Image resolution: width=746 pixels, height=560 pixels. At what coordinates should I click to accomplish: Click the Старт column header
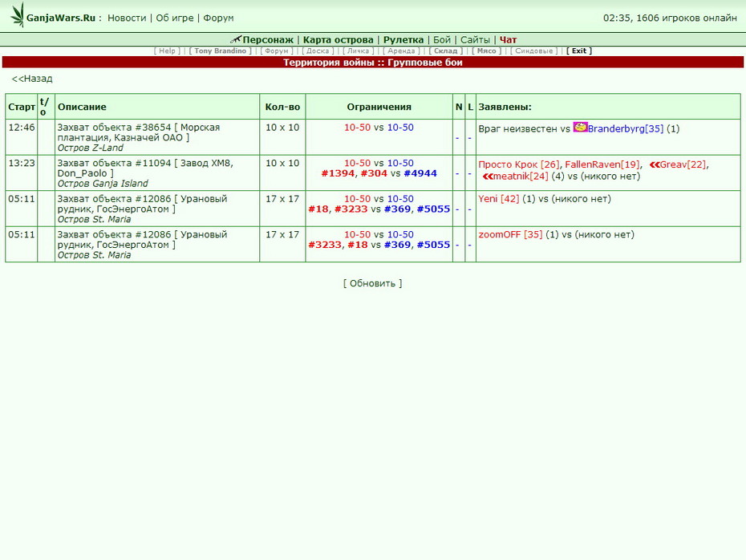coord(22,107)
